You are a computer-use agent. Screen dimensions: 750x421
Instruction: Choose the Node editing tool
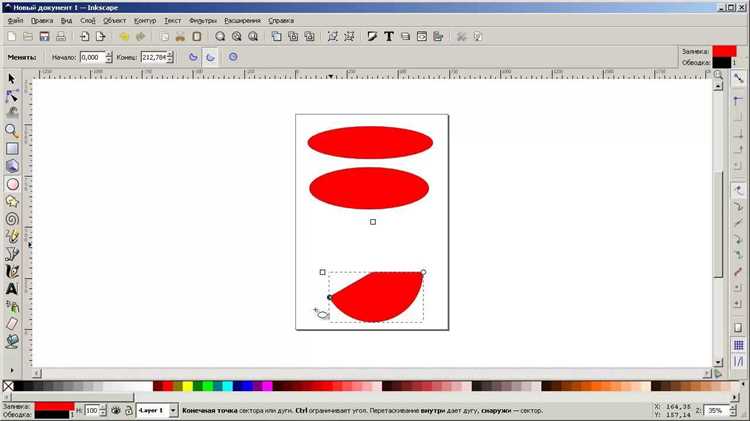click(x=11, y=96)
